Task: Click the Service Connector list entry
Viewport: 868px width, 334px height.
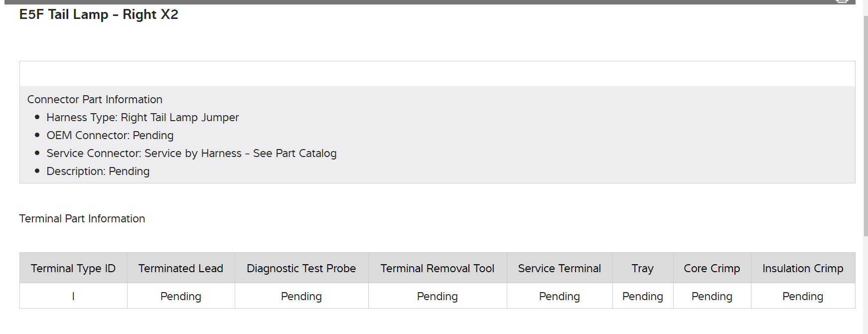Action: click(191, 153)
